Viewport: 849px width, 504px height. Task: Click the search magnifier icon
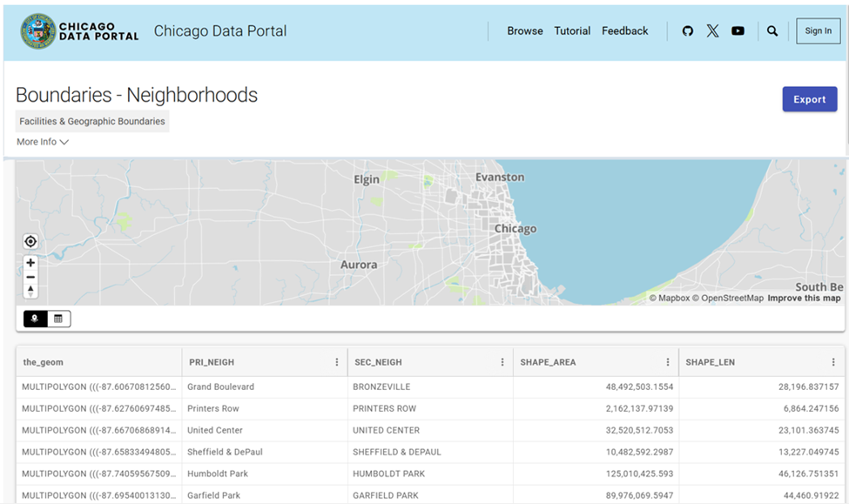772,31
